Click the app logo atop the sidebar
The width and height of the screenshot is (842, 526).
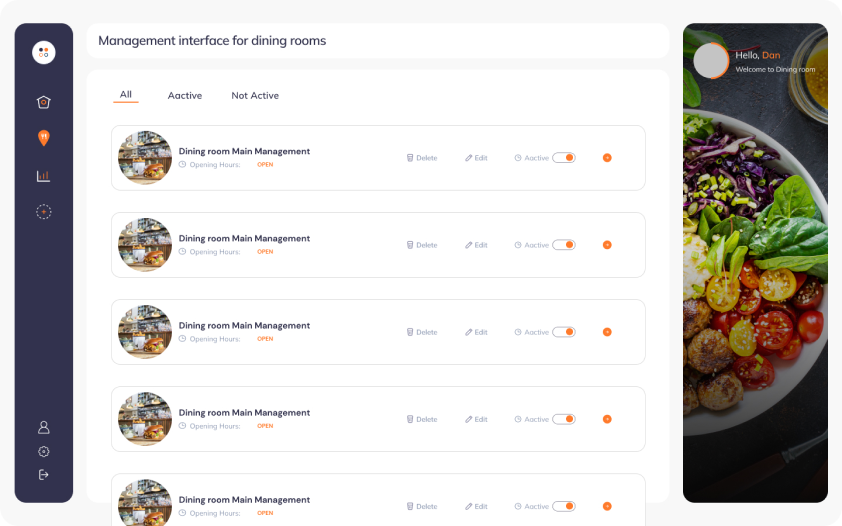click(x=43, y=53)
